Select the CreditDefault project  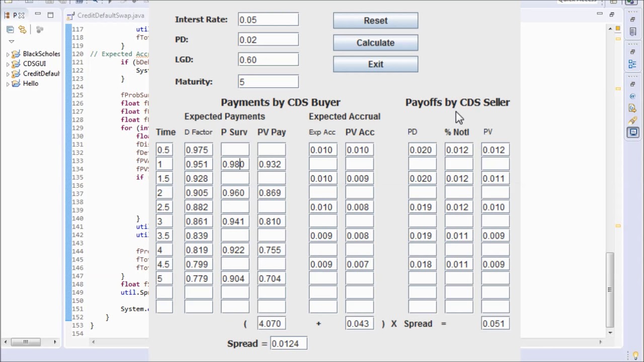(41, 74)
